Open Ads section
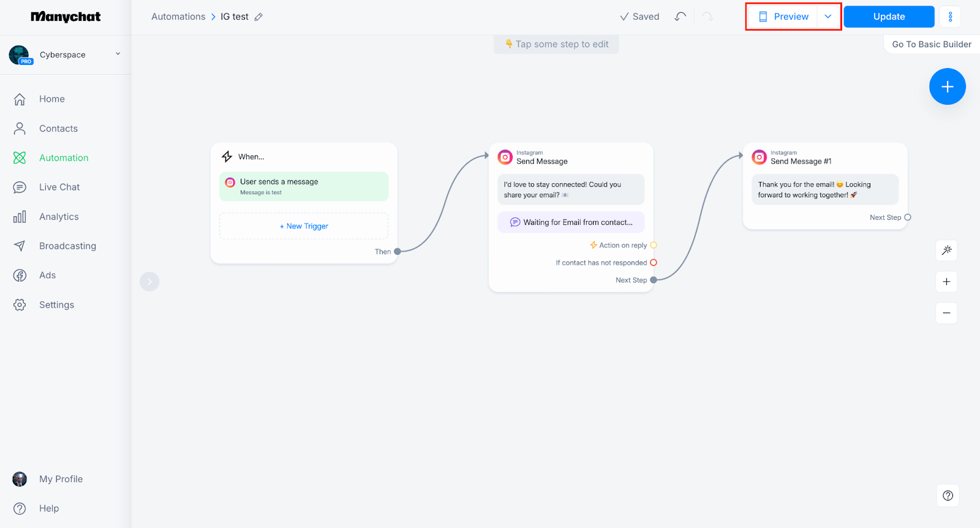The image size is (980, 528). coord(48,275)
